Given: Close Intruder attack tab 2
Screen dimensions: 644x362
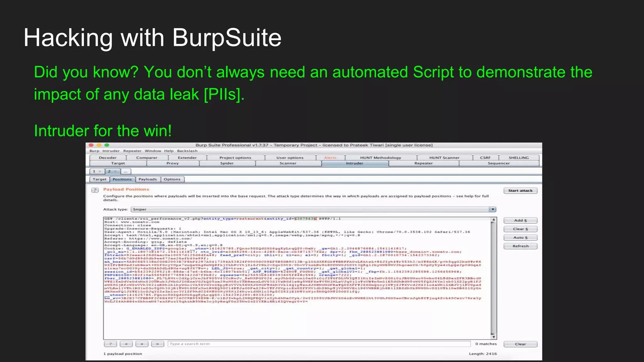Looking at the screenshot, I should (115, 171).
